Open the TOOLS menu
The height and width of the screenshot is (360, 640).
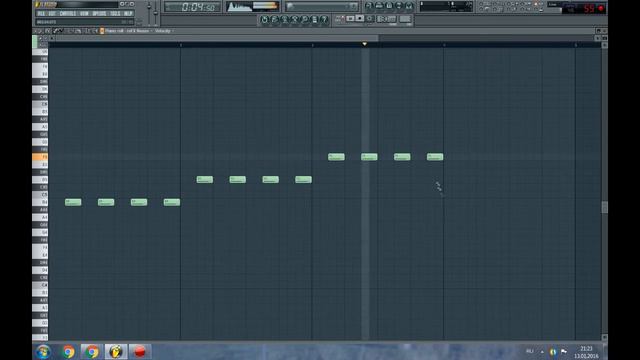(116, 13)
